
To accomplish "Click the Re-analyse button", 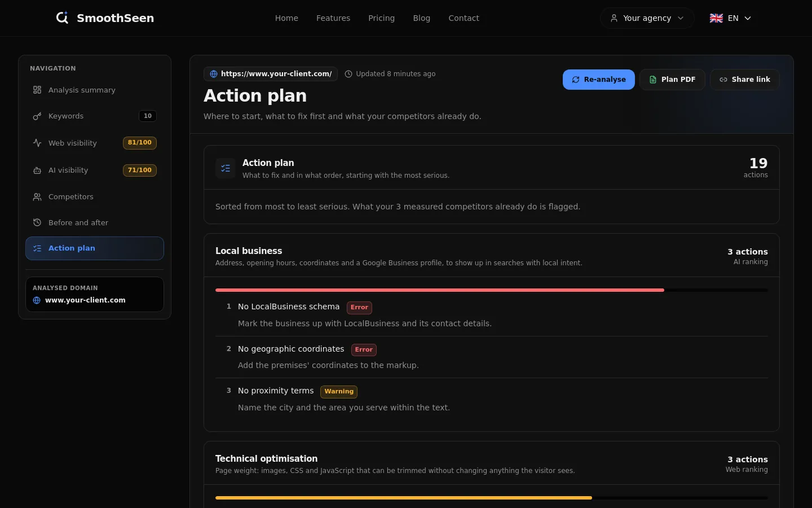I will tap(599, 80).
